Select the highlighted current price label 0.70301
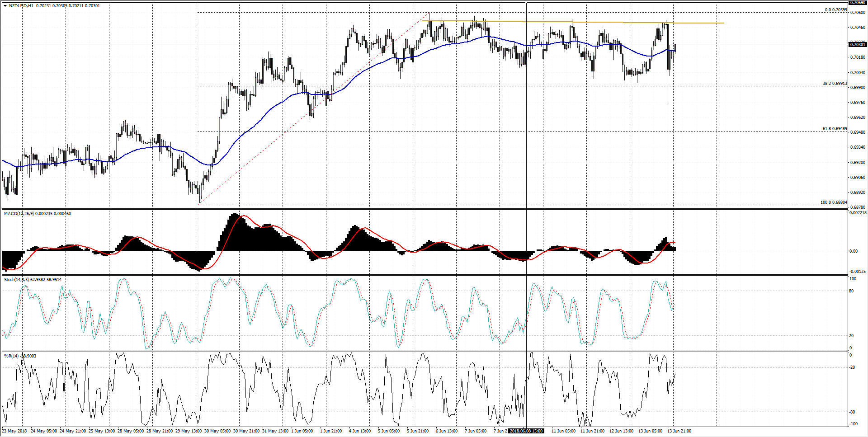 click(858, 44)
